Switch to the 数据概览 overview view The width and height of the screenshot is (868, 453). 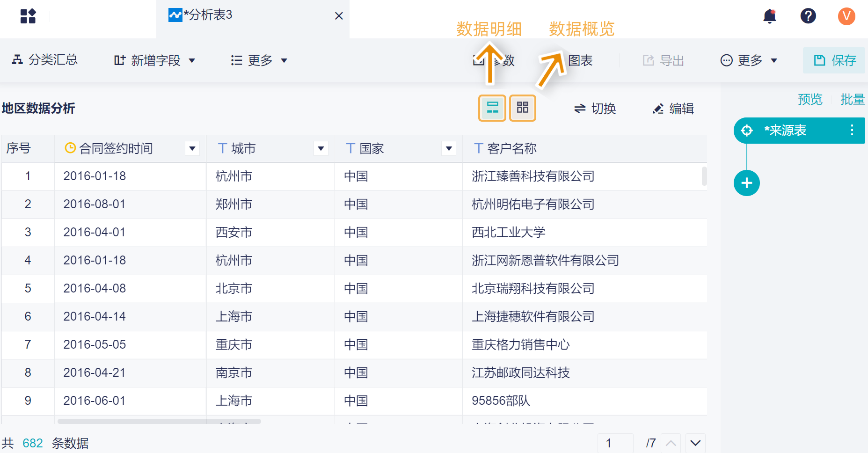523,108
